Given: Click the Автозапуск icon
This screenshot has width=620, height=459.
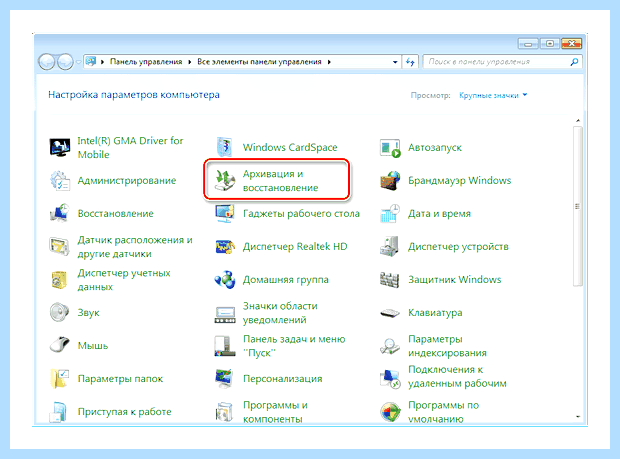Looking at the screenshot, I should [x=390, y=148].
